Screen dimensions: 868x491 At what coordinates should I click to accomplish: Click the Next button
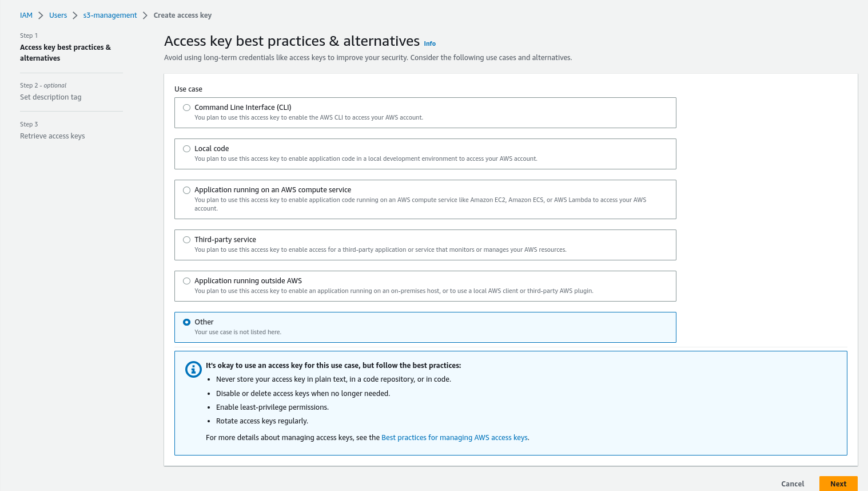838,484
